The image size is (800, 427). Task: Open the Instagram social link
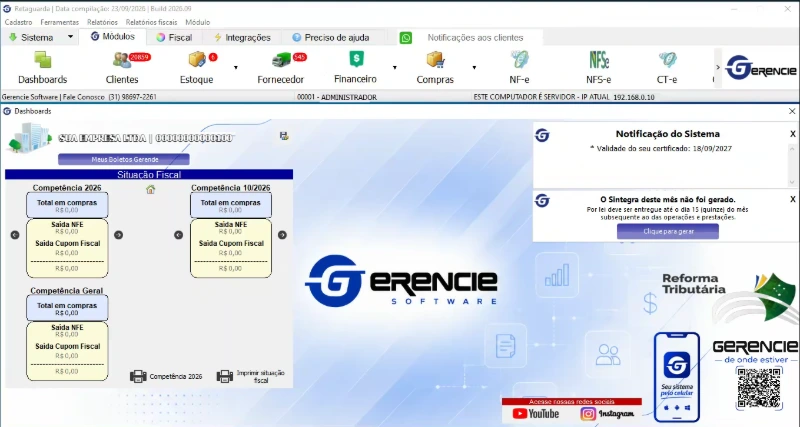click(x=607, y=414)
